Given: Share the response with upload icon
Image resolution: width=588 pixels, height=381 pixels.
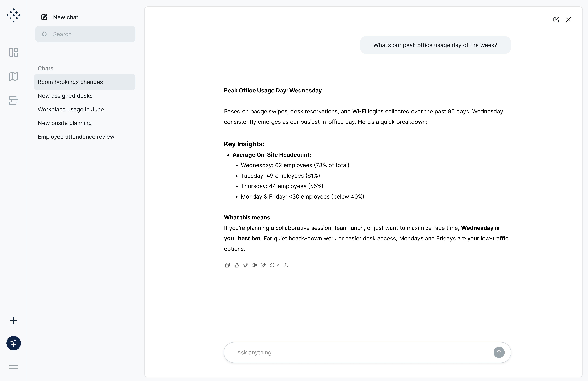Looking at the screenshot, I should 286,265.
